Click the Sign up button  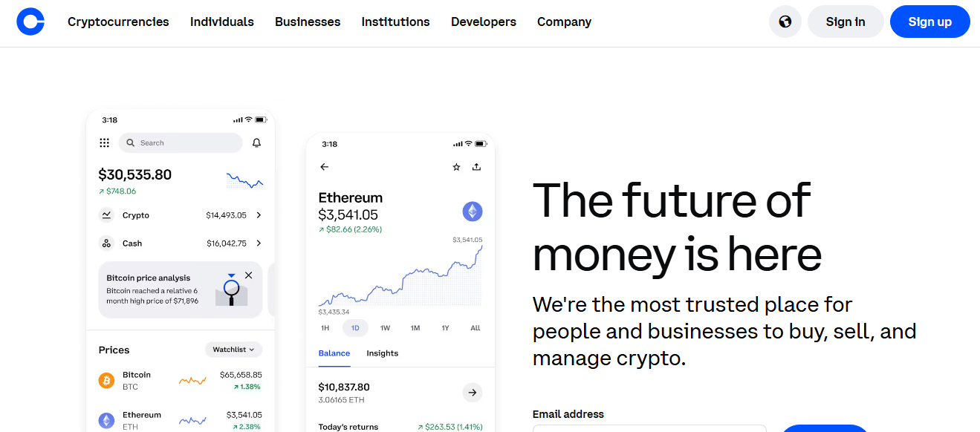pyautogui.click(x=929, y=22)
